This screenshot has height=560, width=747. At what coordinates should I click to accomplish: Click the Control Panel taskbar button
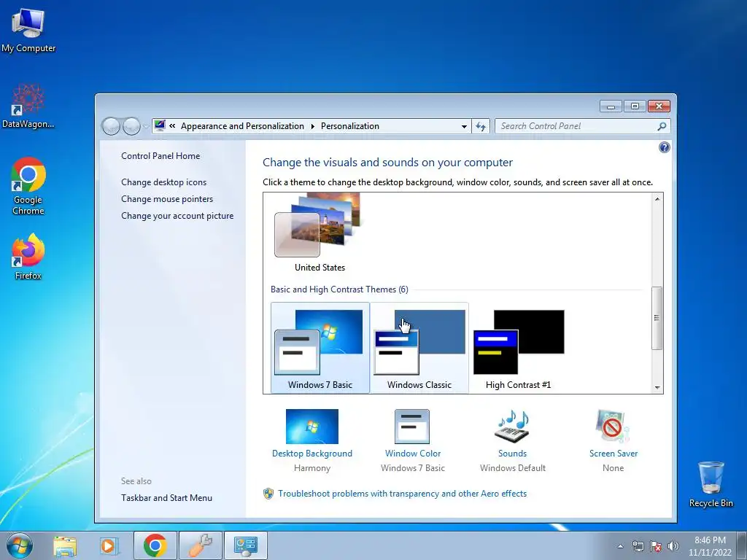(x=245, y=545)
